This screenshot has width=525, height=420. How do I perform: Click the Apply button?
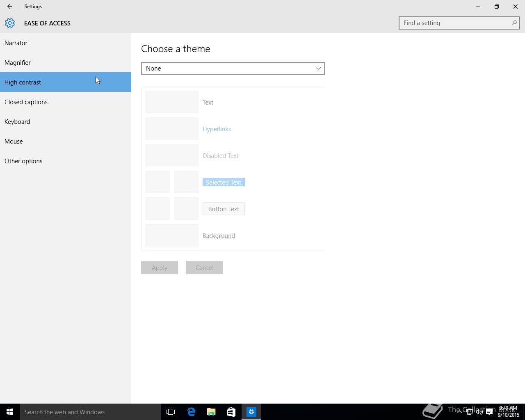click(160, 267)
